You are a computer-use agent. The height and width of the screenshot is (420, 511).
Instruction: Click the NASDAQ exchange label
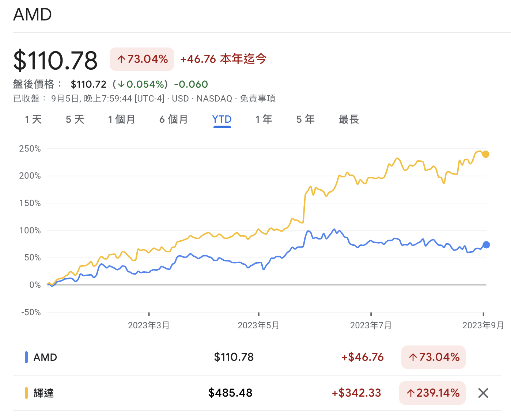215,99
